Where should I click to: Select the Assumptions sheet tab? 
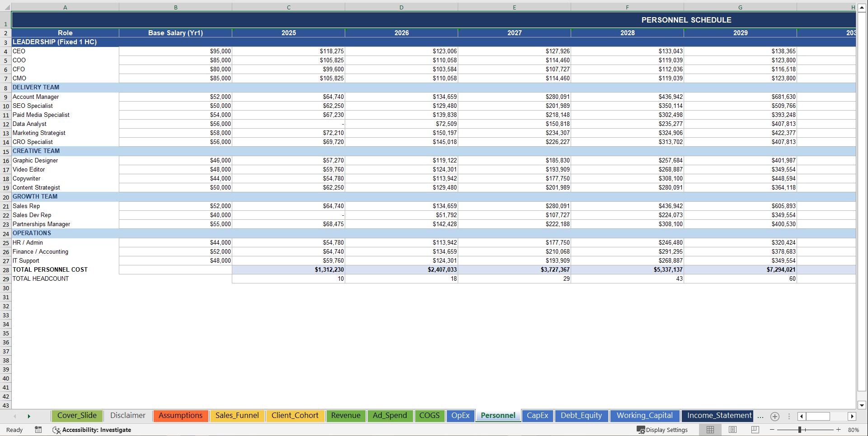(181, 416)
